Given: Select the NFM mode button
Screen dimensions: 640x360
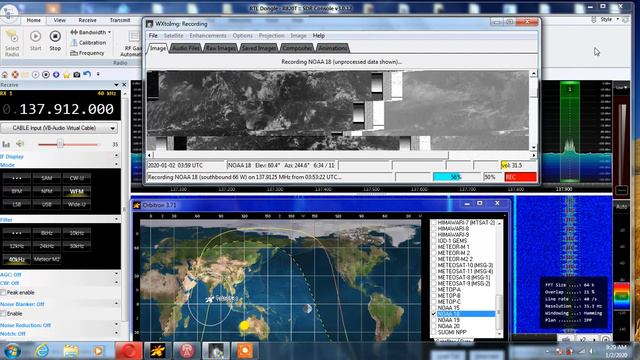Looking at the screenshot, I should click(47, 191).
